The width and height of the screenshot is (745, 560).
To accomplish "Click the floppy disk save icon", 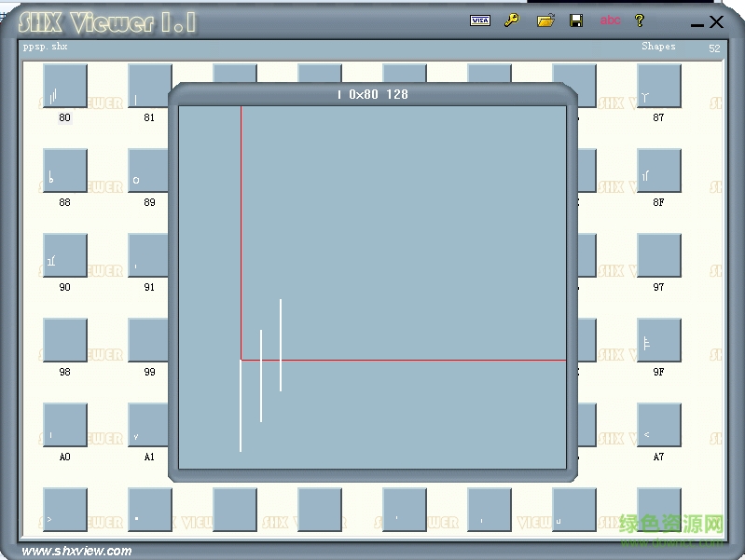I will click(576, 20).
